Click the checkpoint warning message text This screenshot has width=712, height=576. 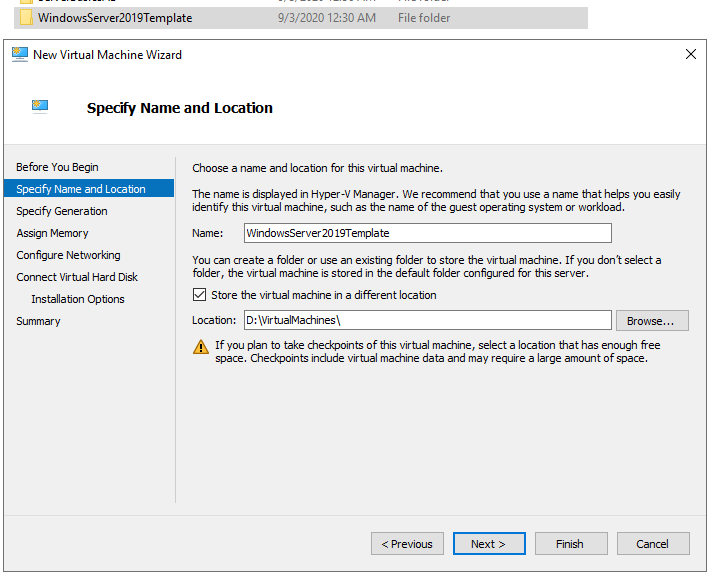pyautogui.click(x=438, y=352)
